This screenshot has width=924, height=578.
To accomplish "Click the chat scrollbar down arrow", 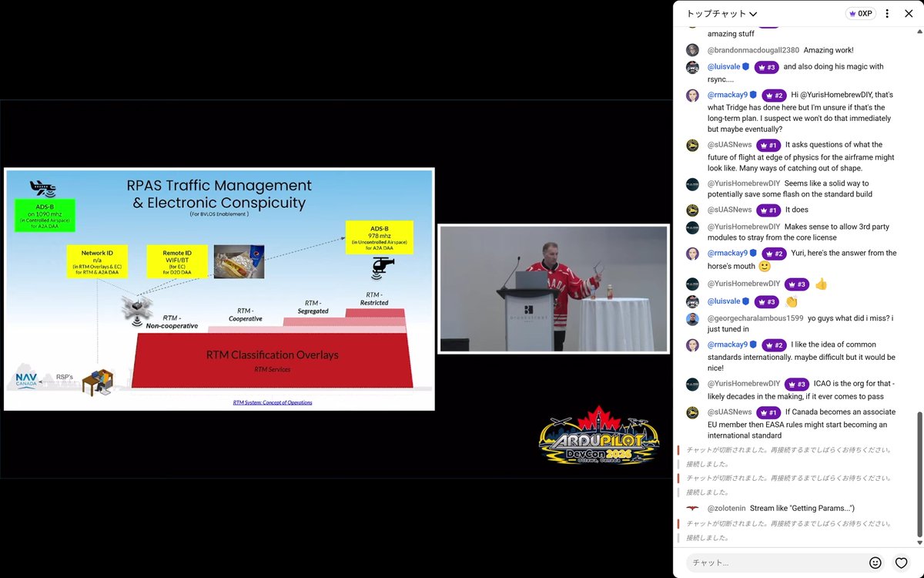I will coord(919,543).
